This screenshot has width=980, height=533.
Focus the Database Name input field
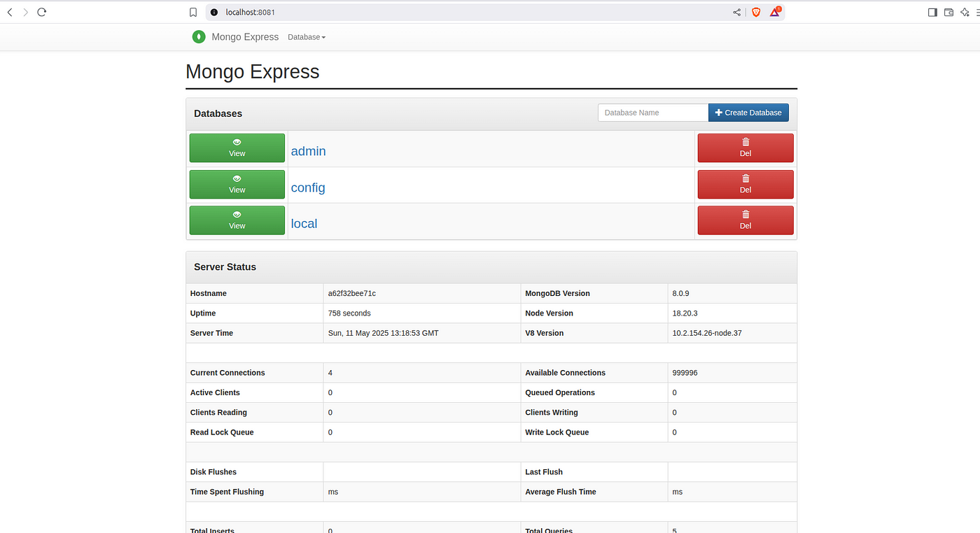tap(653, 113)
